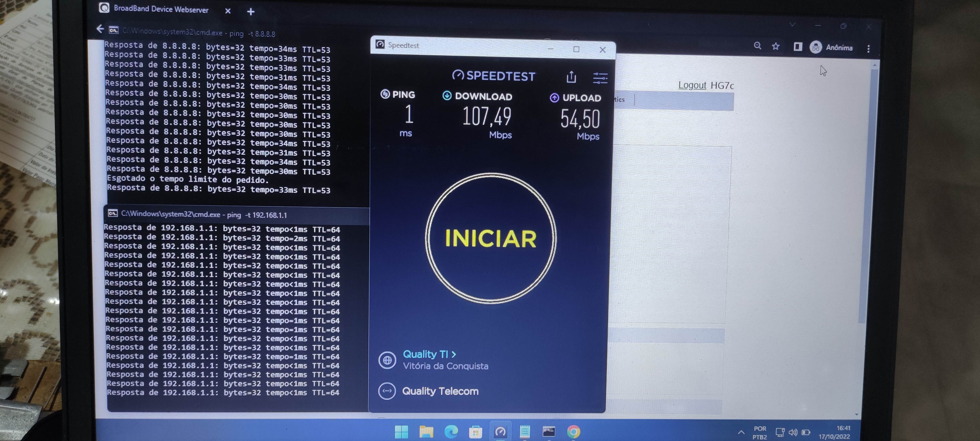Expand Quality TI server selection
This screenshot has height=441, width=980.
[429, 354]
